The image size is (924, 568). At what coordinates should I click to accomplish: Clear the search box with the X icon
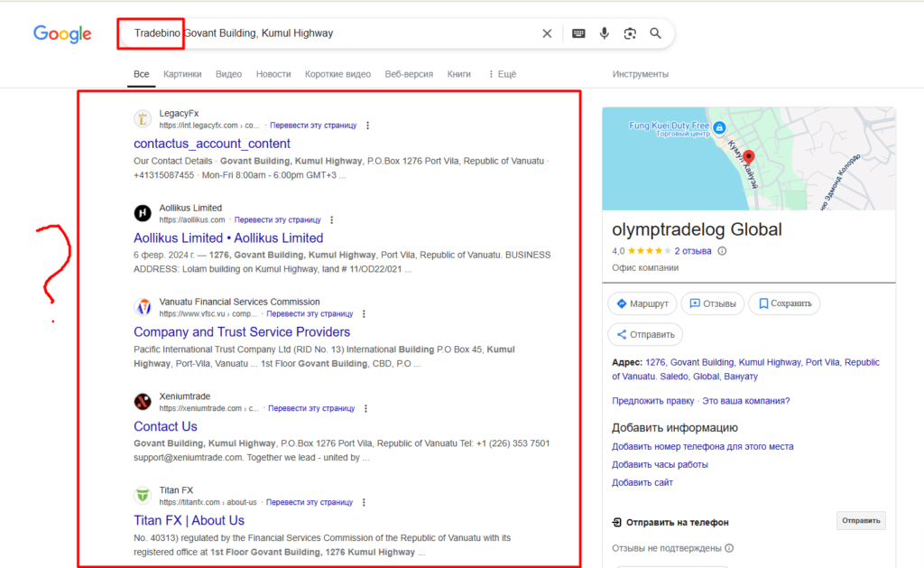tap(547, 33)
